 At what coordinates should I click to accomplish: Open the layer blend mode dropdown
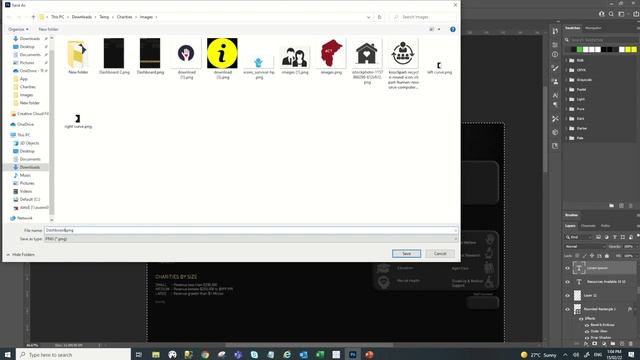[x=585, y=247]
